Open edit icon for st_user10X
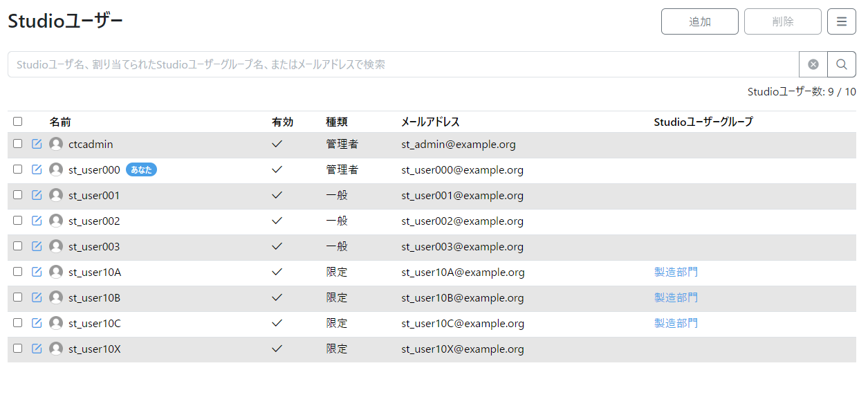 37,349
